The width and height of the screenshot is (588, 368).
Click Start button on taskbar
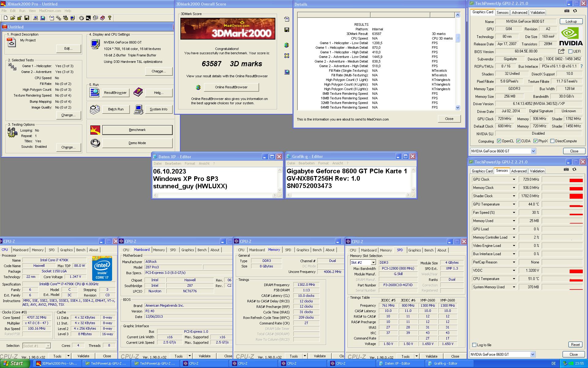(15, 363)
